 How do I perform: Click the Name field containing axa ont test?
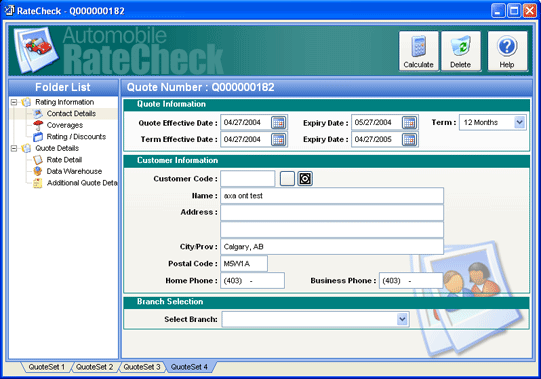(332, 196)
